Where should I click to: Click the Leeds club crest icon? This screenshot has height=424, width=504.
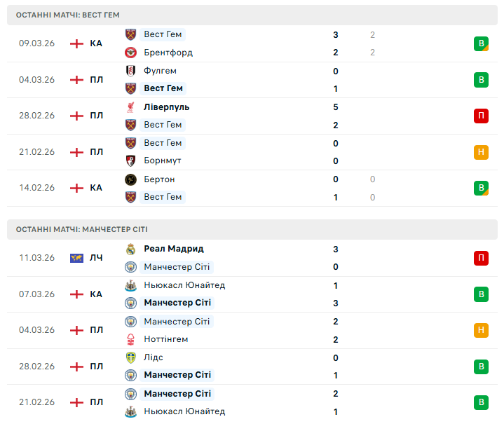(x=130, y=357)
